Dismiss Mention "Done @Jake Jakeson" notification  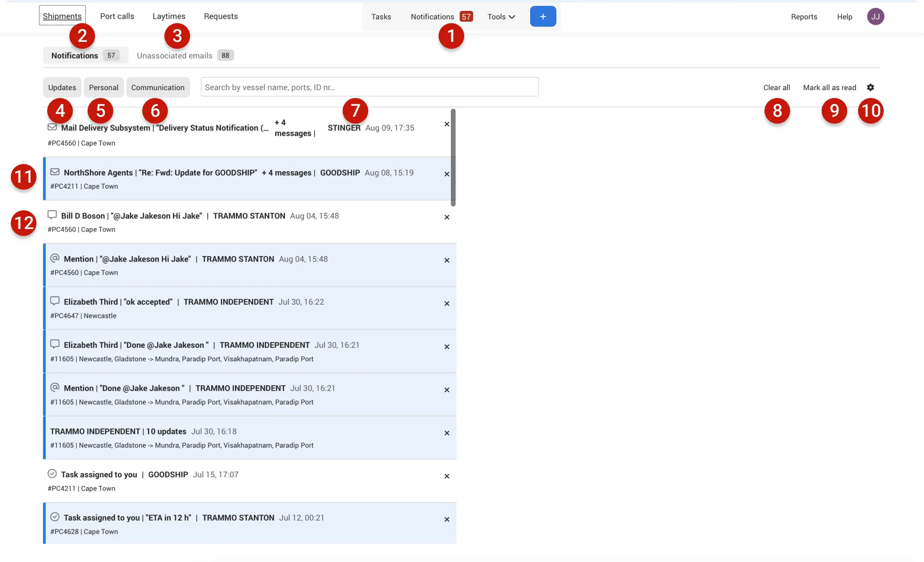[x=446, y=390]
